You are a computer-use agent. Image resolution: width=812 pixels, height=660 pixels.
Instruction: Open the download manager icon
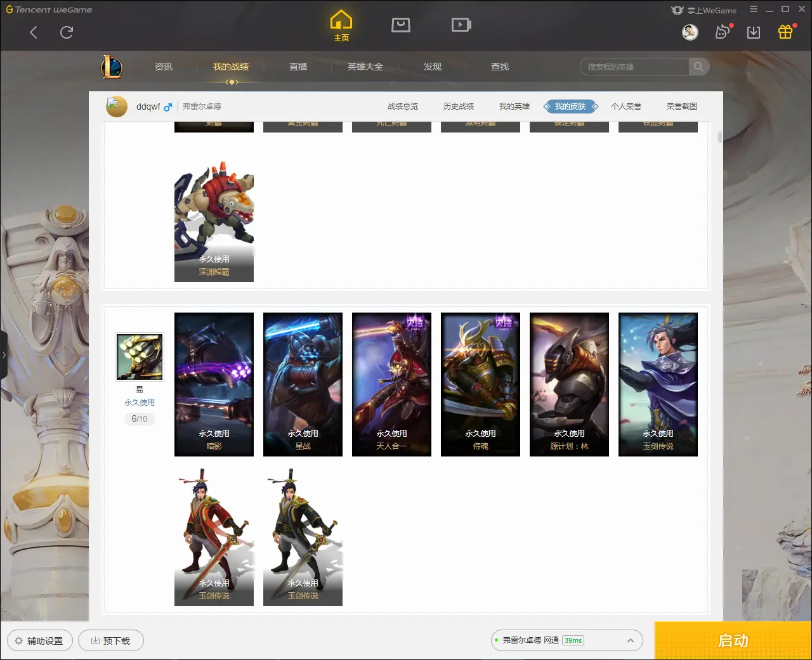pos(754,32)
